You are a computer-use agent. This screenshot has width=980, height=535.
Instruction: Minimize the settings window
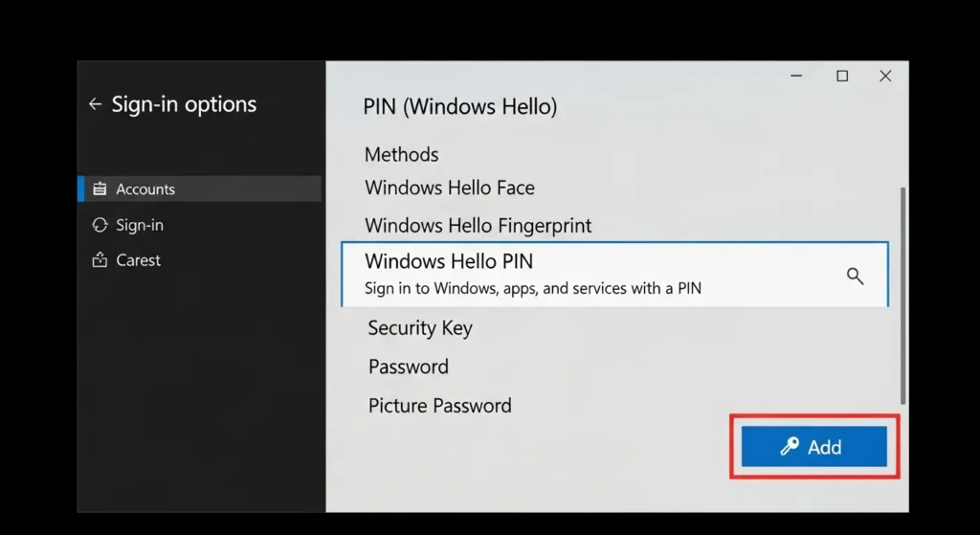796,76
